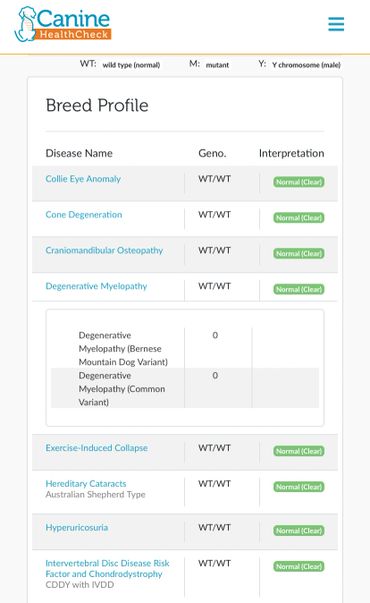This screenshot has height=603, width=370.
Task: Click Normal (Clear) badge for Intervertebral Disc Disease
Action: coord(299,566)
